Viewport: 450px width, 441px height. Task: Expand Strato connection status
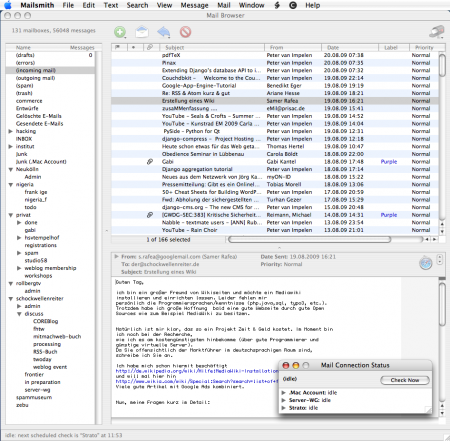284,408
